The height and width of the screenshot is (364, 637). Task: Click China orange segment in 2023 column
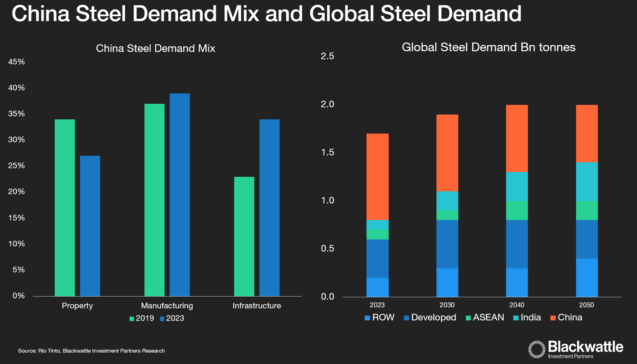pos(377,176)
